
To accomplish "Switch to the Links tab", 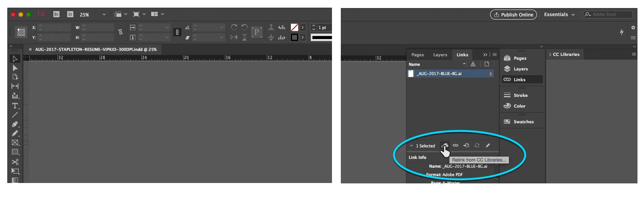I will click(462, 55).
